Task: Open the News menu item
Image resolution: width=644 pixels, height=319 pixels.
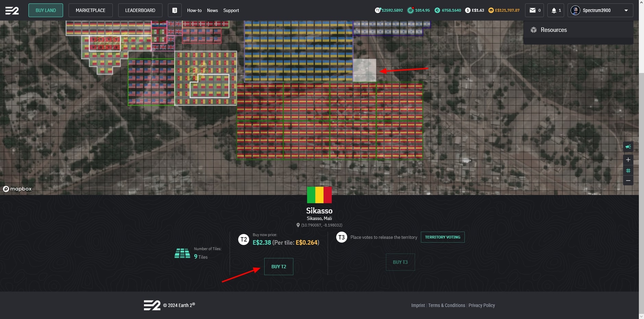Action: tap(212, 10)
